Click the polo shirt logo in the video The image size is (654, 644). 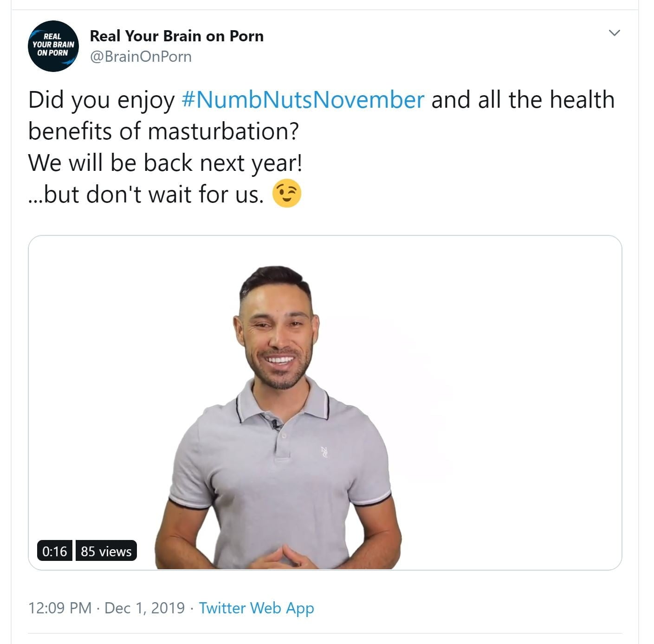(324, 452)
